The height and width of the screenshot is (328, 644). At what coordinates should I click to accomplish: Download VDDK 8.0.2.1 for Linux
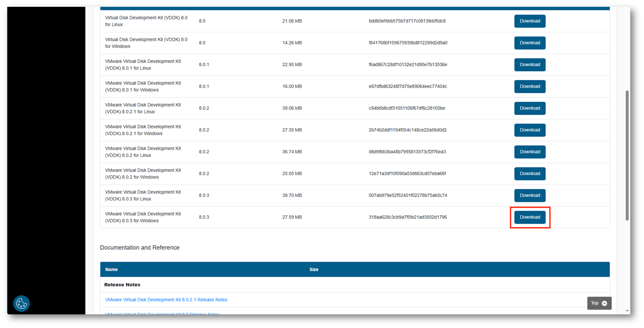pyautogui.click(x=530, y=108)
